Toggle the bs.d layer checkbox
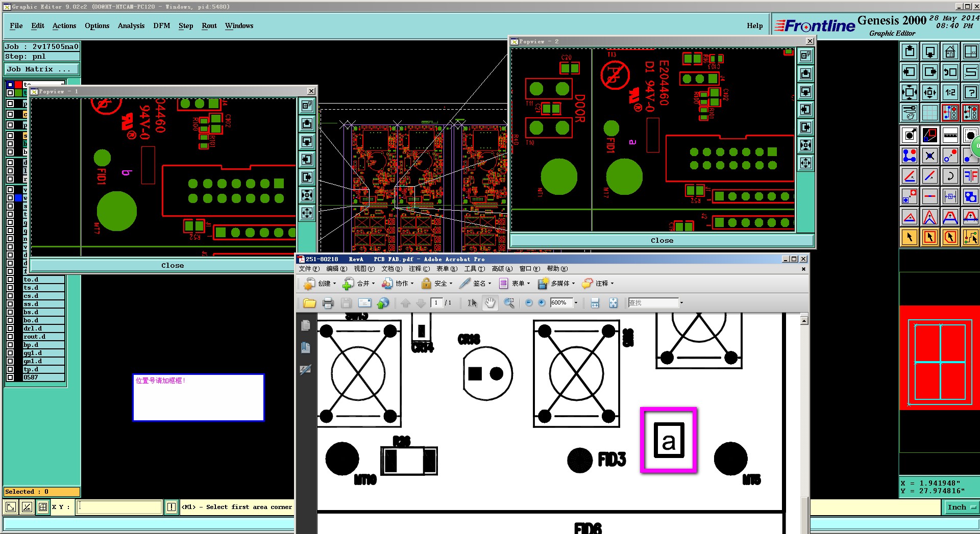Viewport: 980px width, 534px height. pos(10,312)
